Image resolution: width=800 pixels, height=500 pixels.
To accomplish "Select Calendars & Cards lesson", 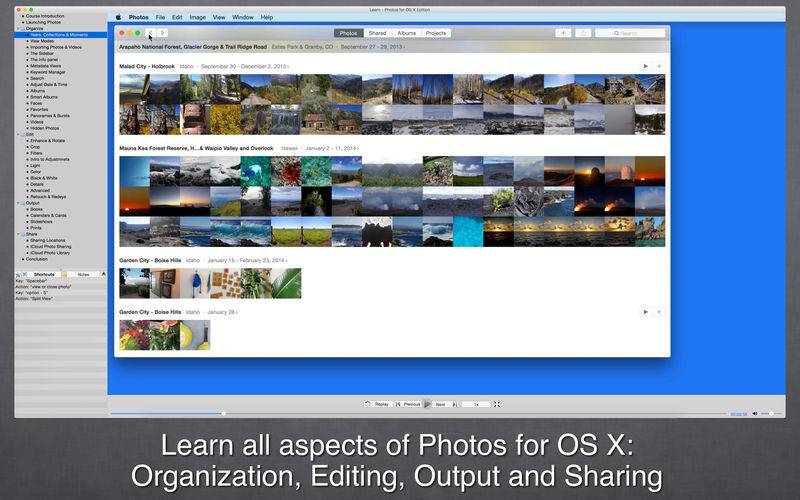I will tap(48, 215).
